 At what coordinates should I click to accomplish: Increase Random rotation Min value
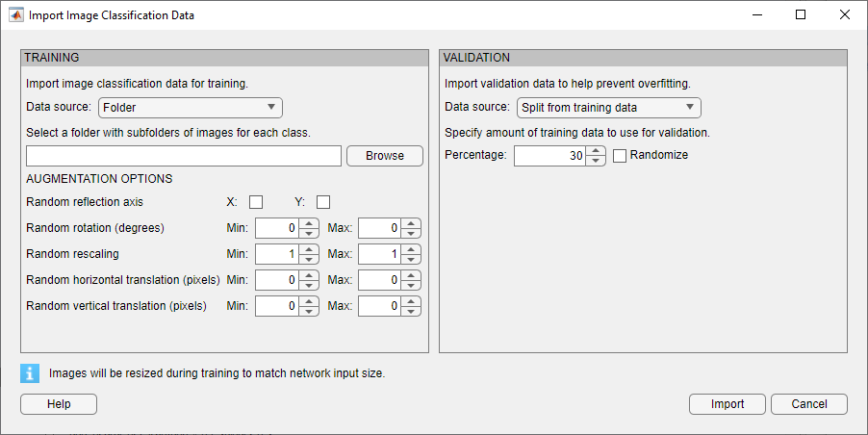pyautogui.click(x=309, y=223)
